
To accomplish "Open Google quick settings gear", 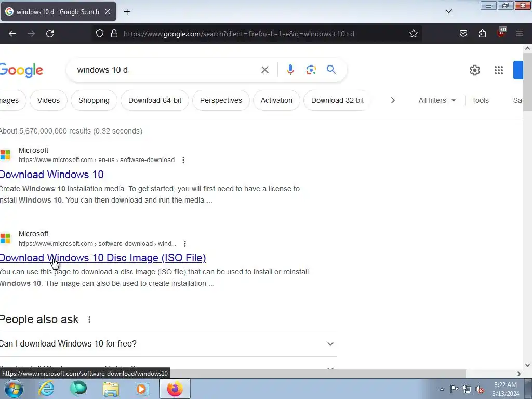I will pyautogui.click(x=475, y=70).
